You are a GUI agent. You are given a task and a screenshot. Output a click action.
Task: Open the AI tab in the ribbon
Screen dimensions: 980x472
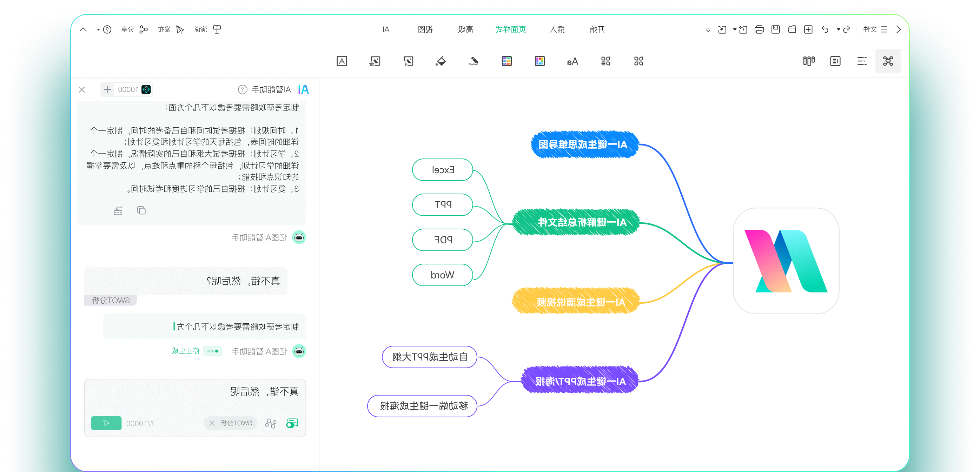click(x=386, y=29)
